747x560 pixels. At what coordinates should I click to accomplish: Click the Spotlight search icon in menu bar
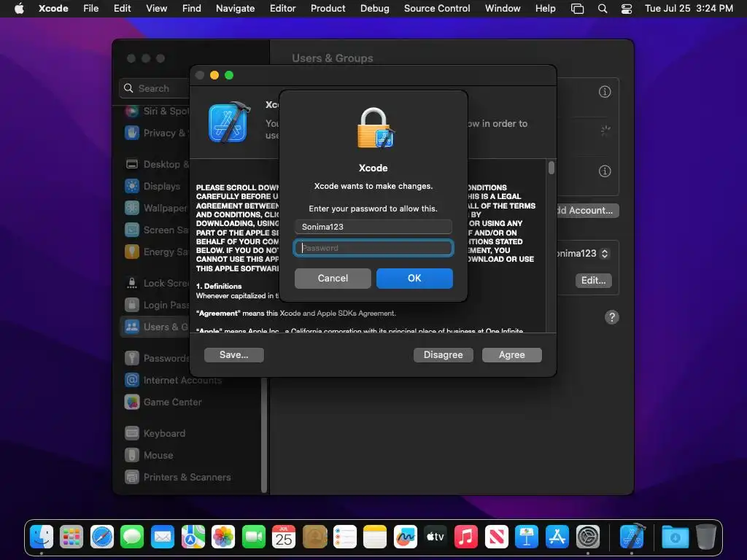(603, 9)
